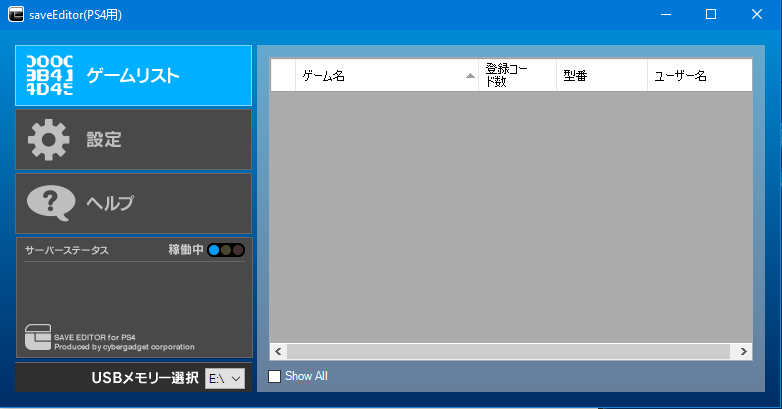This screenshot has height=409, width=782.
Task: Click the saveEditor app icon in title bar
Action: click(x=16, y=14)
